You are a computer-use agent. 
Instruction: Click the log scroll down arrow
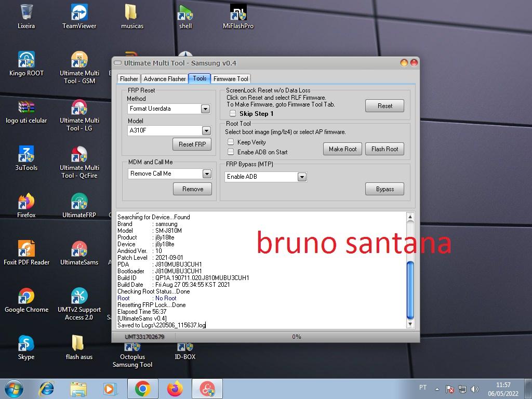tap(410, 324)
